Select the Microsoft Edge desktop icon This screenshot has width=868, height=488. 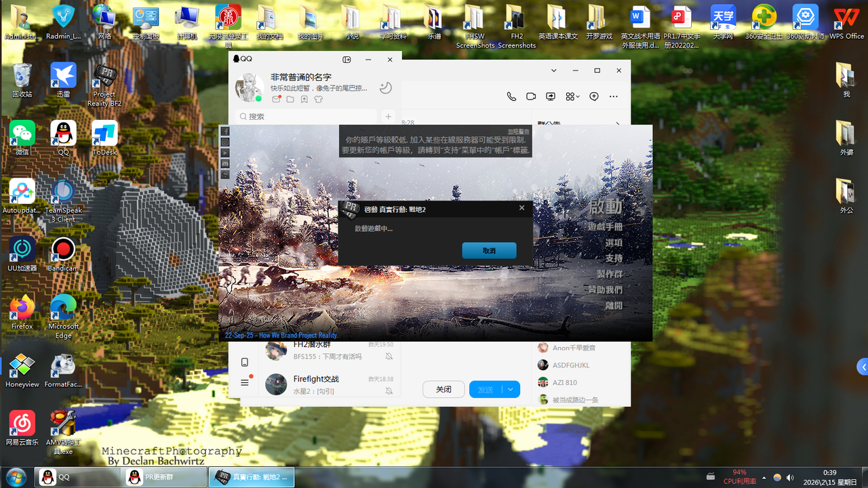coord(63,317)
